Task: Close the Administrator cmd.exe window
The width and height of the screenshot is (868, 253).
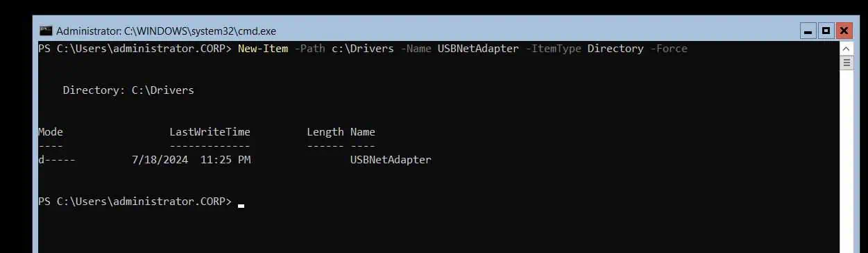Action: [844, 31]
